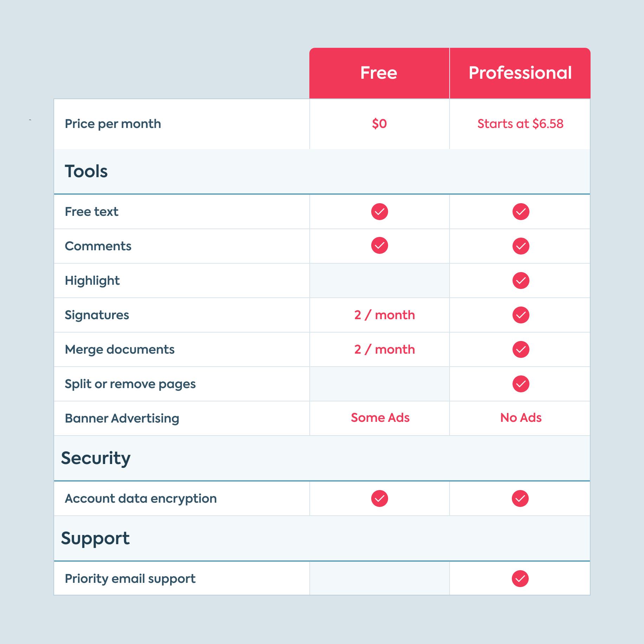Click Comments checkmark in Professional column
644x644 pixels.
tap(521, 246)
